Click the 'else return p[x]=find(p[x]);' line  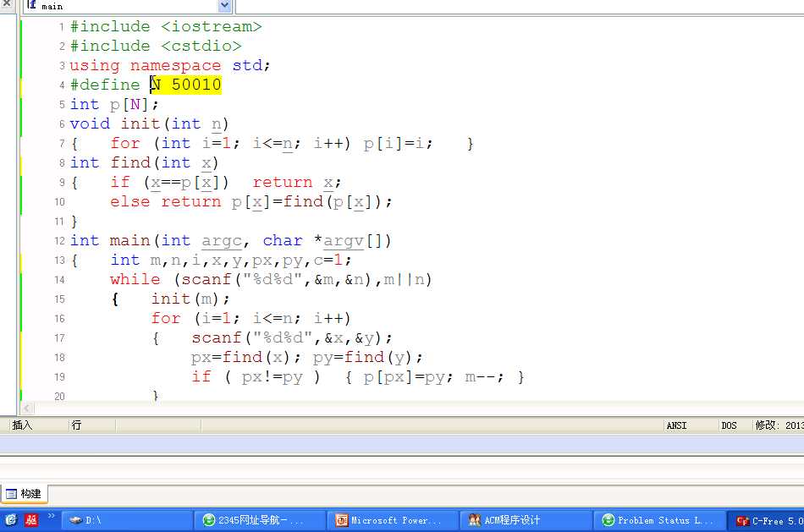tap(251, 201)
